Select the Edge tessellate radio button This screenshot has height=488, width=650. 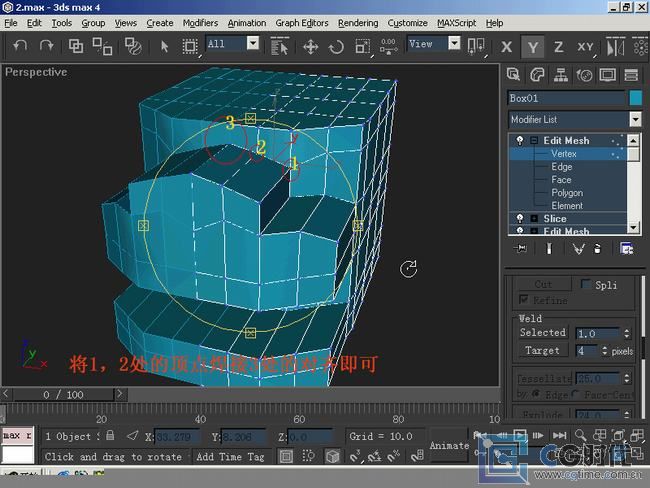pyautogui.click(x=536, y=394)
